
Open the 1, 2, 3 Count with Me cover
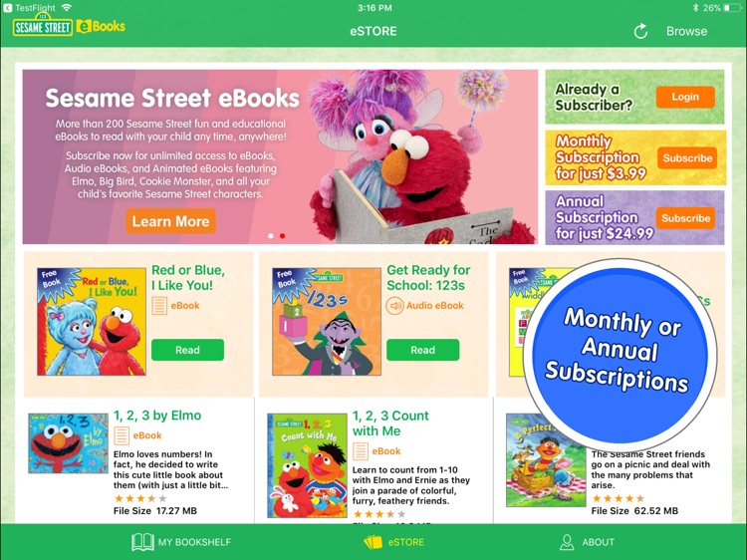tap(308, 465)
